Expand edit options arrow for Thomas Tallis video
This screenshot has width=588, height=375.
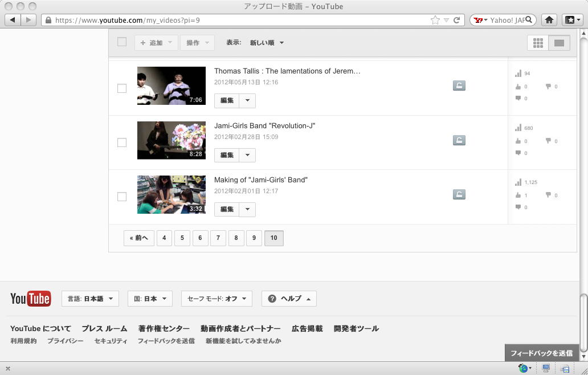pyautogui.click(x=247, y=100)
